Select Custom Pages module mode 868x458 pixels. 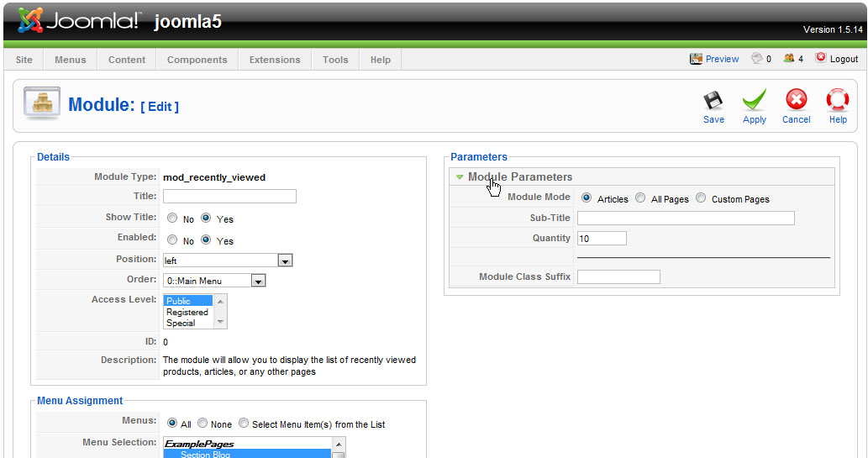click(x=701, y=197)
